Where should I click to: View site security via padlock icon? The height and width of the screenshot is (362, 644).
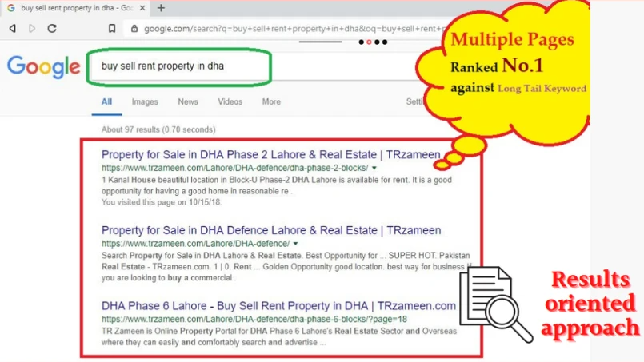(x=134, y=29)
